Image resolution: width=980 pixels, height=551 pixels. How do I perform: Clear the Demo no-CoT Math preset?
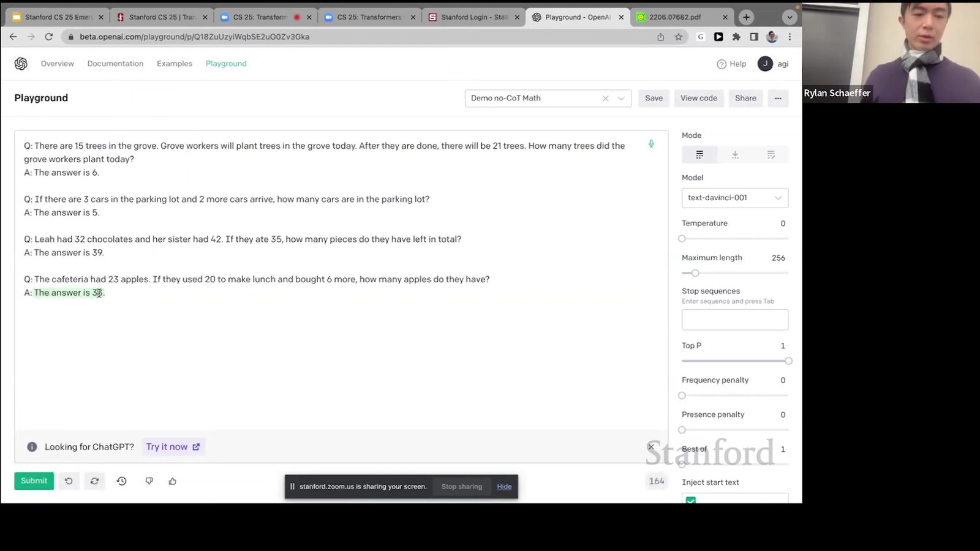coord(606,98)
